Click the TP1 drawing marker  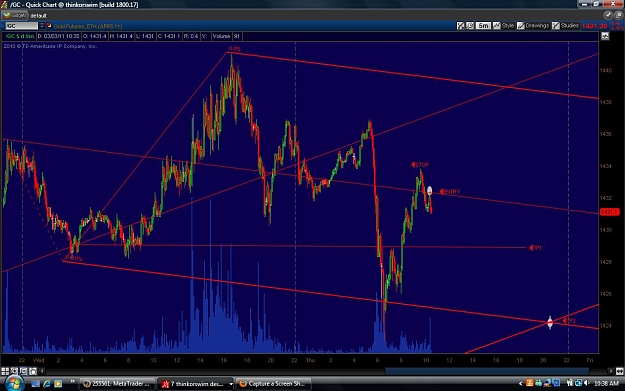535,248
